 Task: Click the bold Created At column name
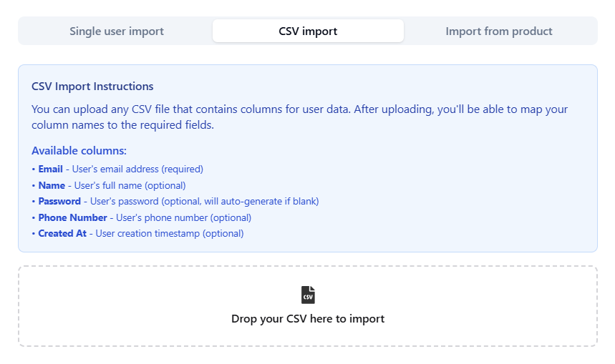(x=62, y=234)
